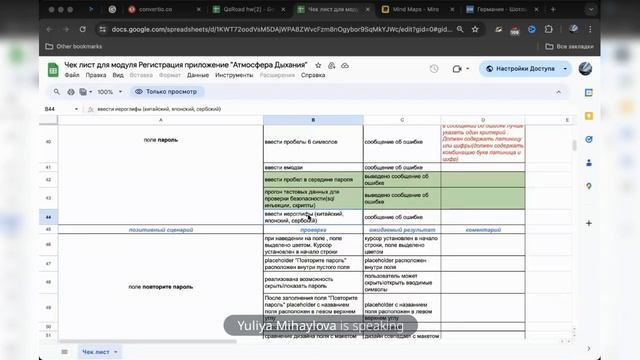This screenshot has width=640, height=360.
Task: Open the Contacts side panel icon
Action: pyautogui.click(x=589, y=162)
